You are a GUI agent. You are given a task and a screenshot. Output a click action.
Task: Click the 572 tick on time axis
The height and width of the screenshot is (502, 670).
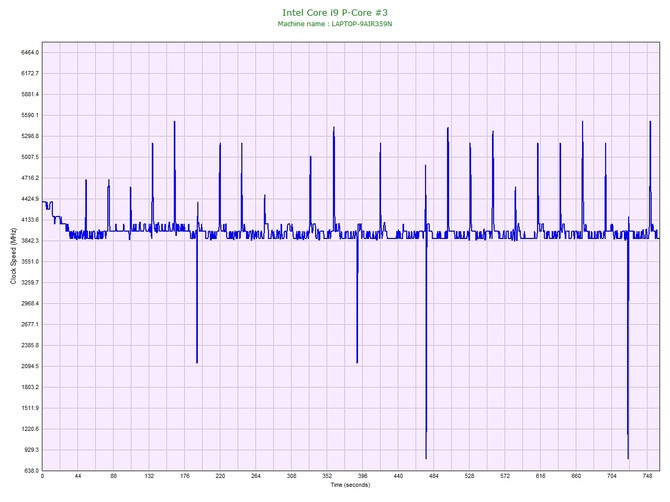[505, 476]
